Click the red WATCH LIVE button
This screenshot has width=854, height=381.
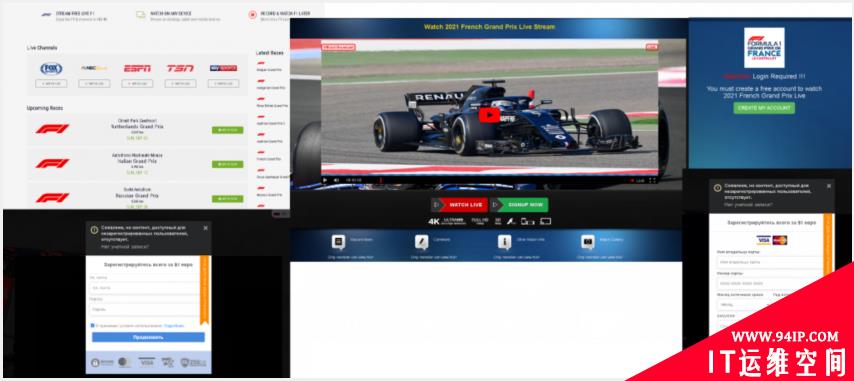[x=459, y=205]
